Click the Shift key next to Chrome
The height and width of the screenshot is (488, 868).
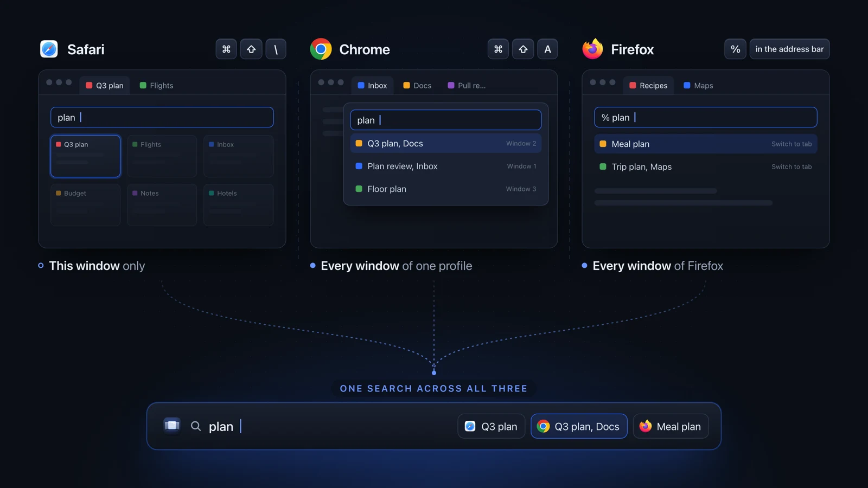523,49
